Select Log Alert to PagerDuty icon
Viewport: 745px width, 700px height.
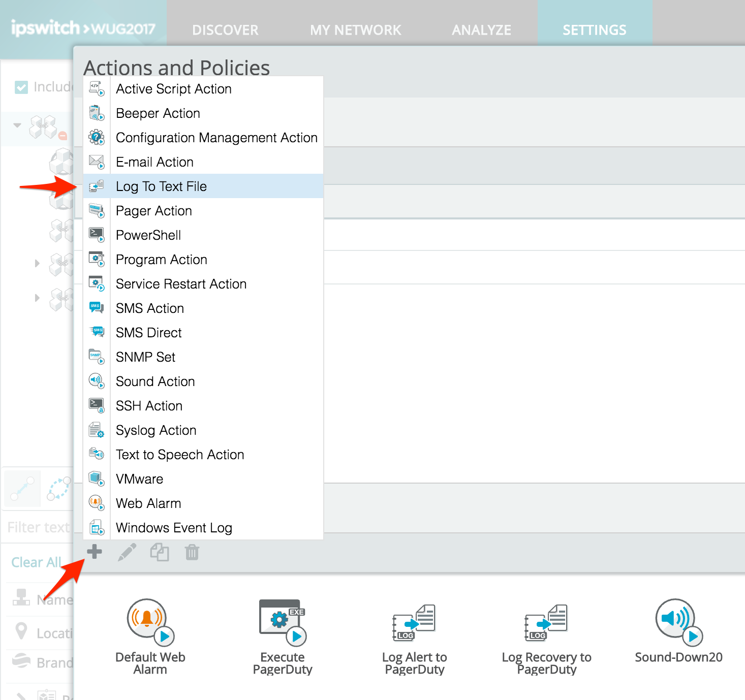pyautogui.click(x=414, y=623)
